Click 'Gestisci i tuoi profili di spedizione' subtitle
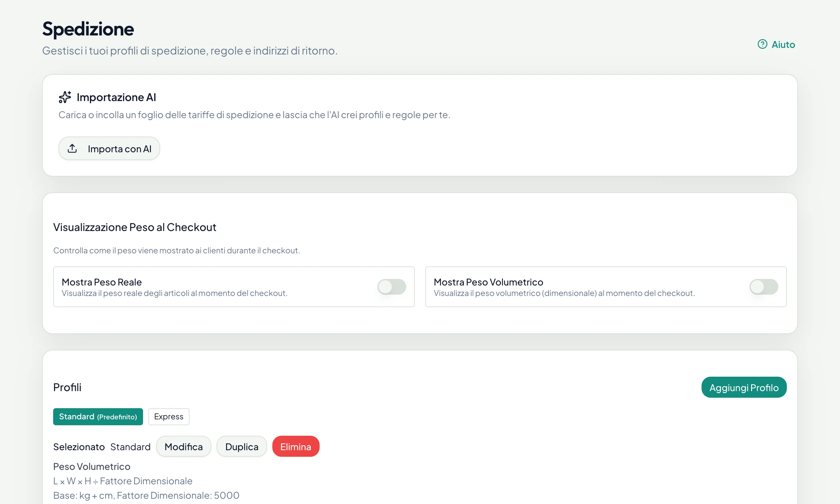Image resolution: width=840 pixels, height=504 pixels. [190, 51]
